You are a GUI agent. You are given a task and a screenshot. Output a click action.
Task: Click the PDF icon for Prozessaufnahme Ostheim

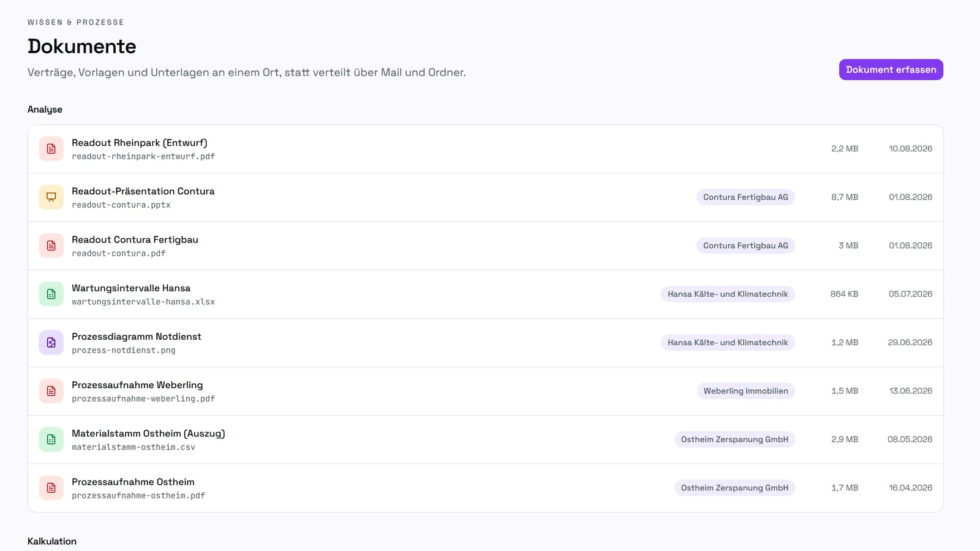pos(51,487)
